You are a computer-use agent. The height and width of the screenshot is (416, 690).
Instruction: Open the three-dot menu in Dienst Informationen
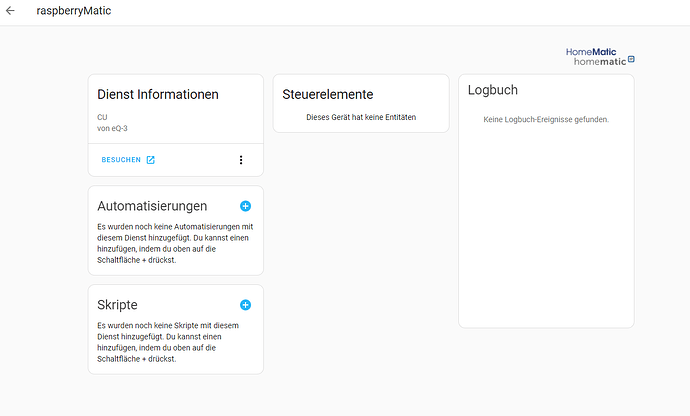(x=241, y=160)
